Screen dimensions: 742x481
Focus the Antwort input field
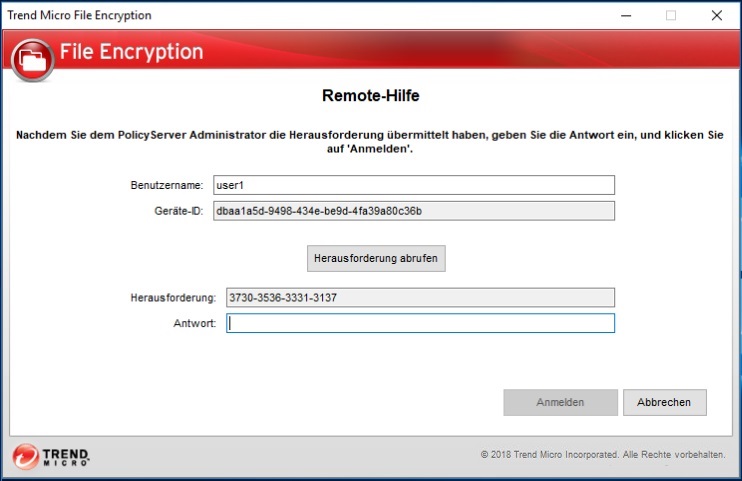click(419, 323)
